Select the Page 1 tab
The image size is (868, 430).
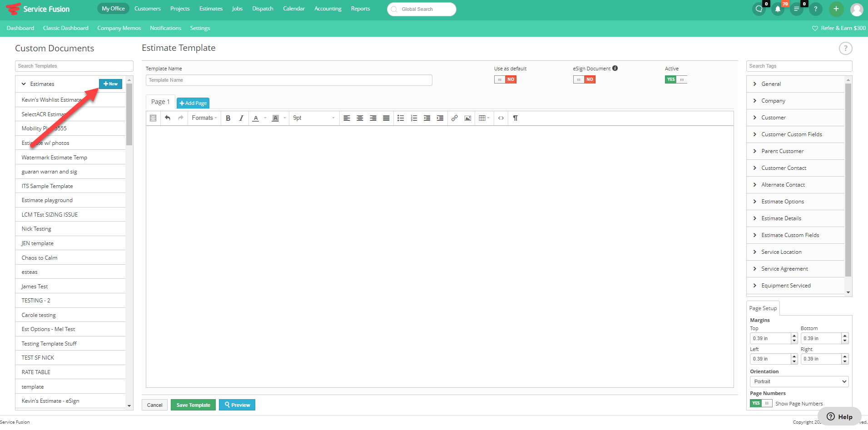point(160,102)
